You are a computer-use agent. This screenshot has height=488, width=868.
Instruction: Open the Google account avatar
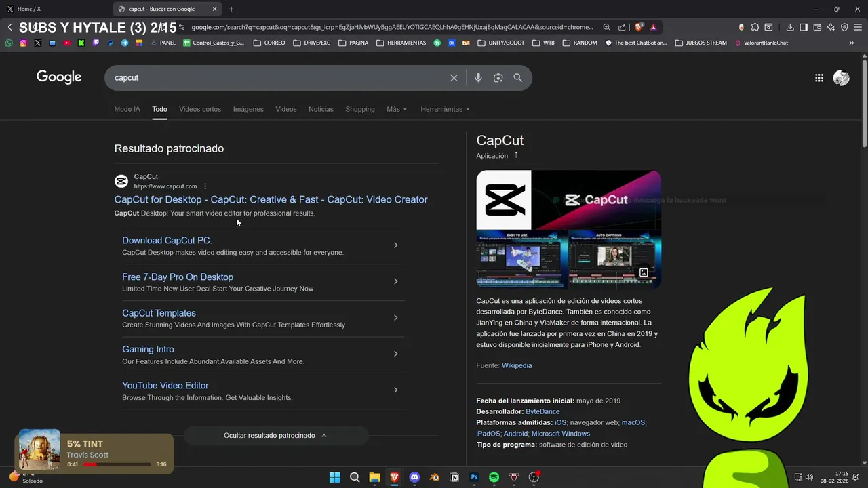click(x=841, y=78)
